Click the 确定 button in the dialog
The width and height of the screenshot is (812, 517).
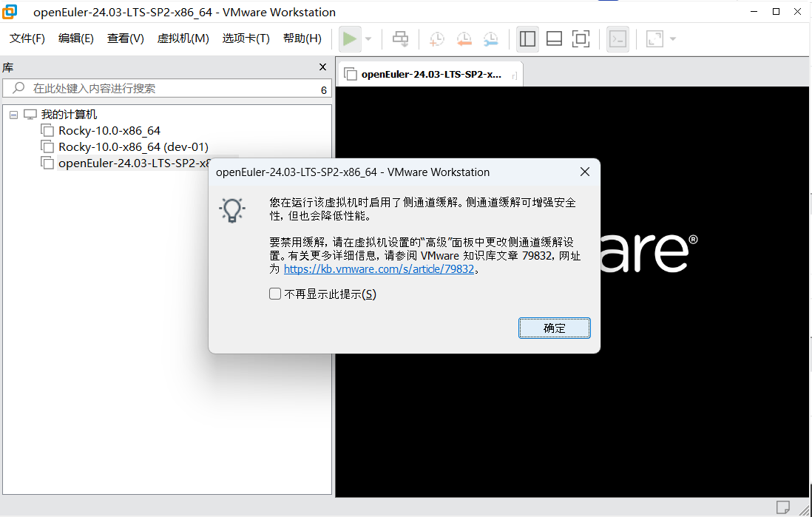point(554,328)
